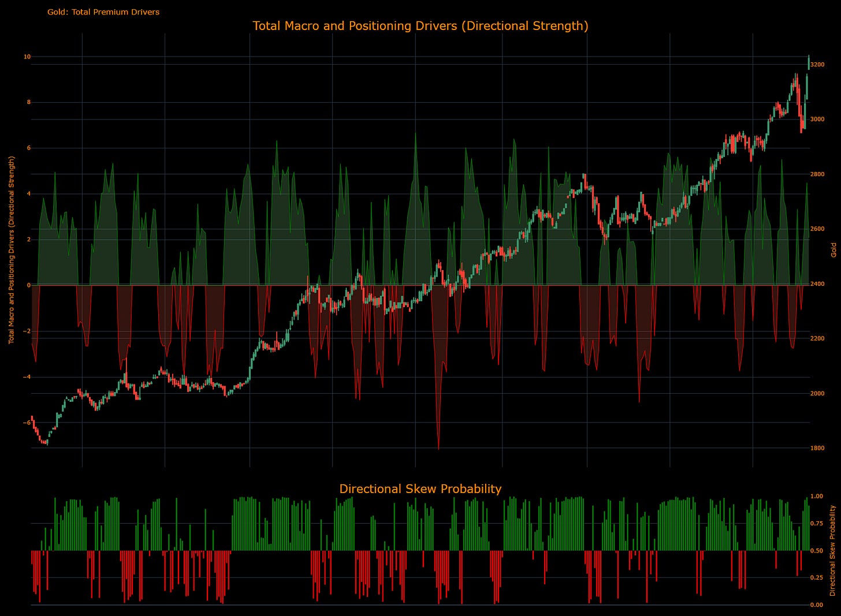Click the 'Gold' right axis title
Screen dimensions: 841x616
[x=833, y=250]
